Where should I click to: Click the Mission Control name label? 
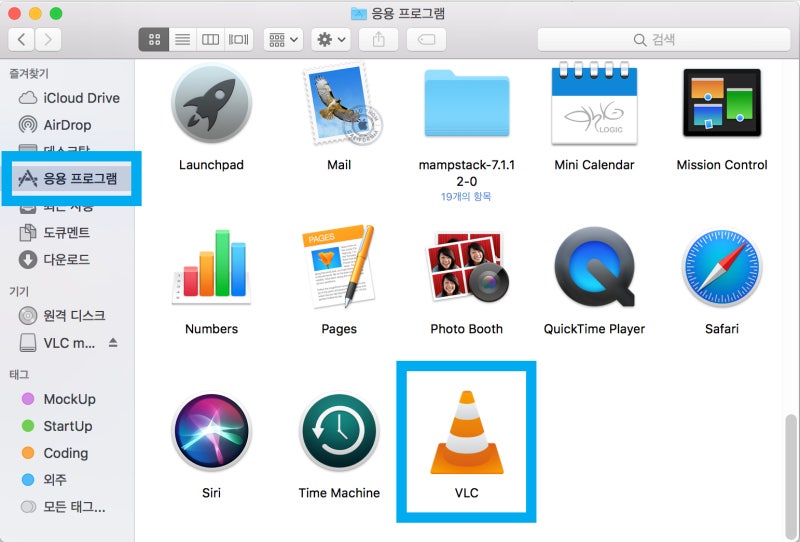pos(722,165)
